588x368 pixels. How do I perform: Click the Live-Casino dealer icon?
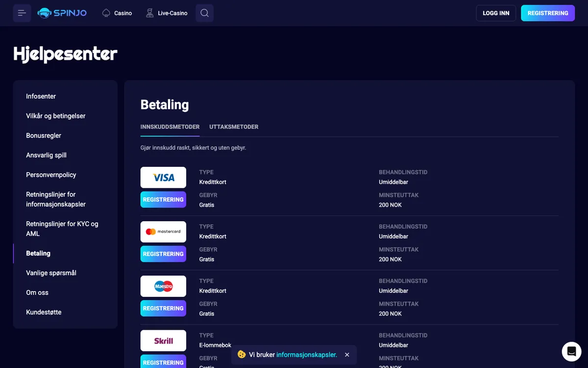click(x=150, y=13)
